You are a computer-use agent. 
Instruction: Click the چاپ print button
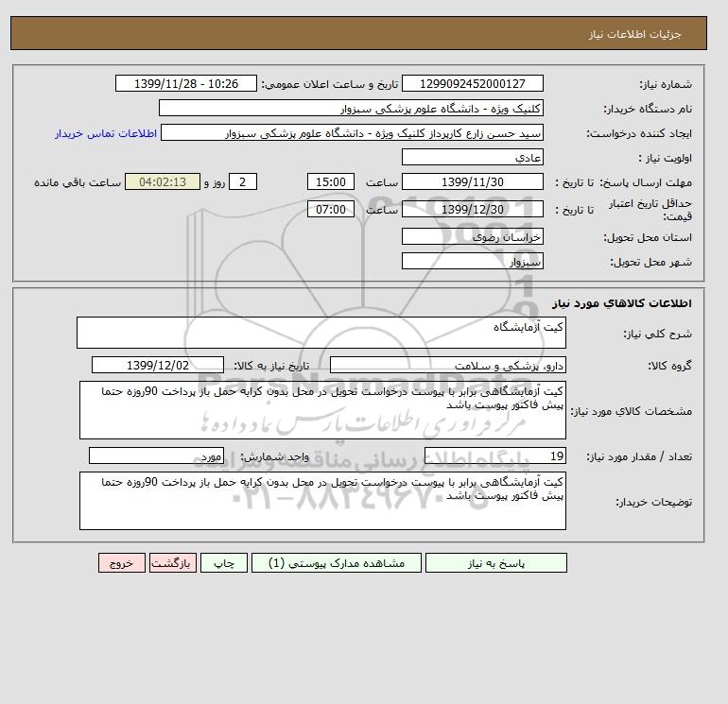pos(224,563)
